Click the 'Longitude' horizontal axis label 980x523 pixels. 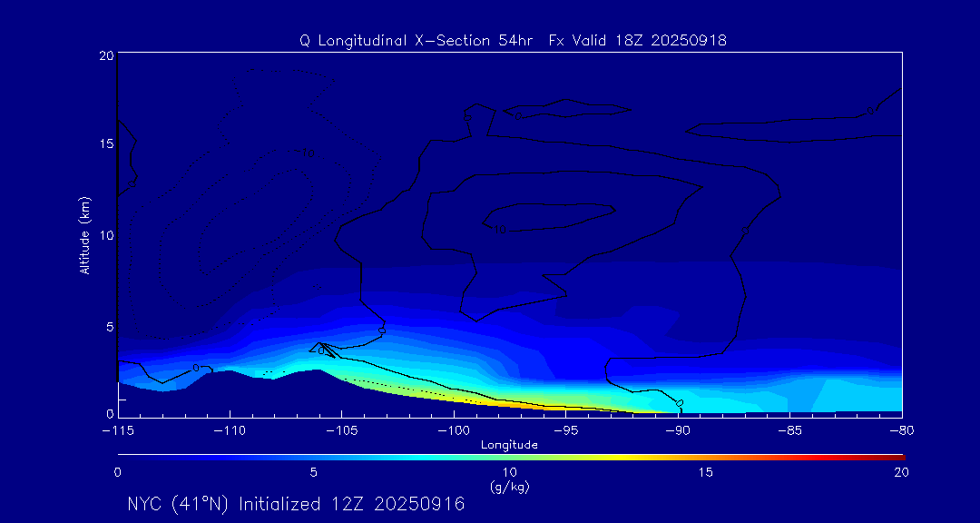[x=509, y=445]
